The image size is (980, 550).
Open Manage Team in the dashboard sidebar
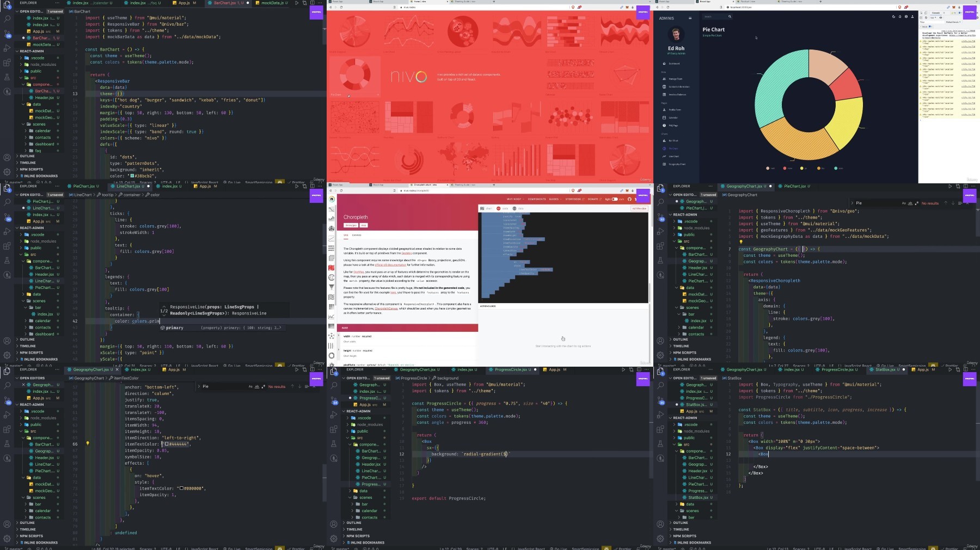tap(675, 79)
